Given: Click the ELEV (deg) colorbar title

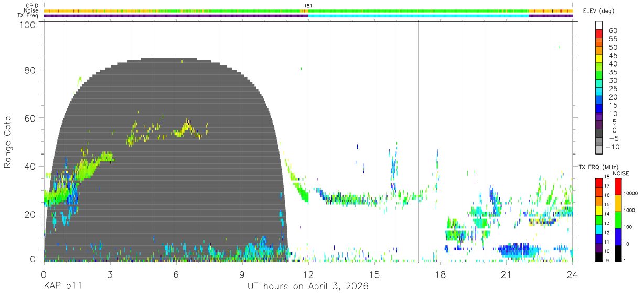Looking at the screenshot, I should point(598,11).
